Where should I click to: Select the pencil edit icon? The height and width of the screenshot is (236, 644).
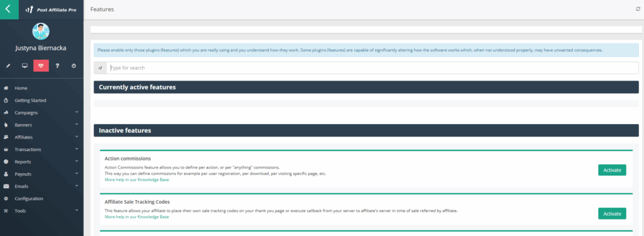point(8,66)
